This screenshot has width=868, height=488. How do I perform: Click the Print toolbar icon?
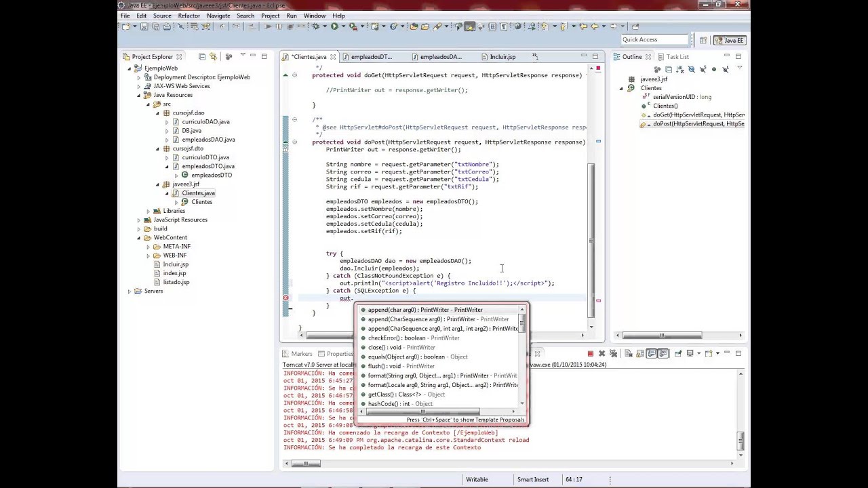click(x=167, y=26)
